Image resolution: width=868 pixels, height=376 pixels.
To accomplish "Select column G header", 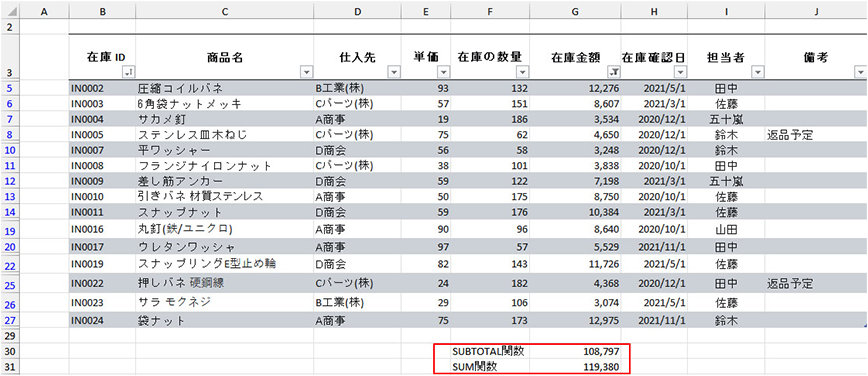I will (x=575, y=11).
